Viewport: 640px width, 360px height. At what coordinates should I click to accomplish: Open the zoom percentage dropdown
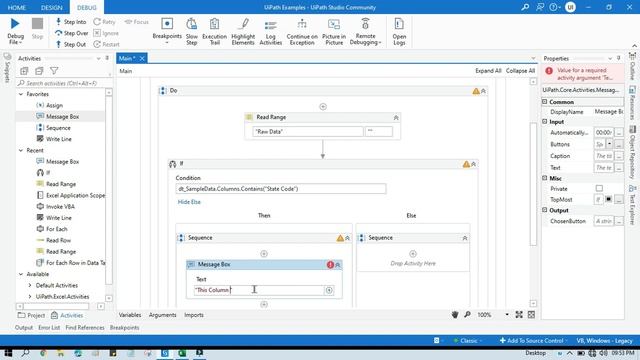tap(507, 315)
